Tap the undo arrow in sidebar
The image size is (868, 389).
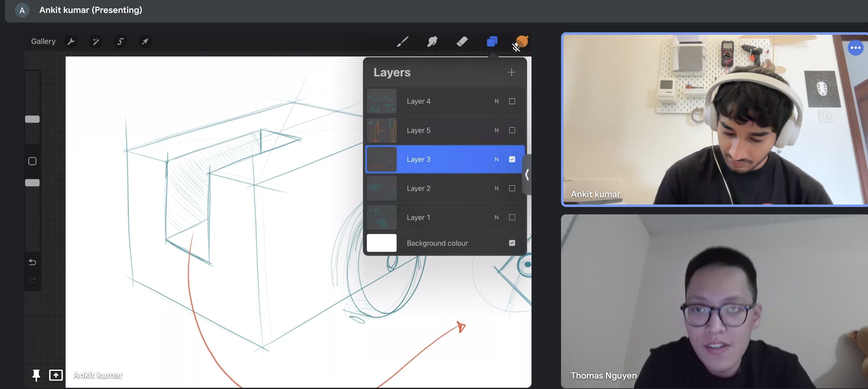pyautogui.click(x=32, y=262)
